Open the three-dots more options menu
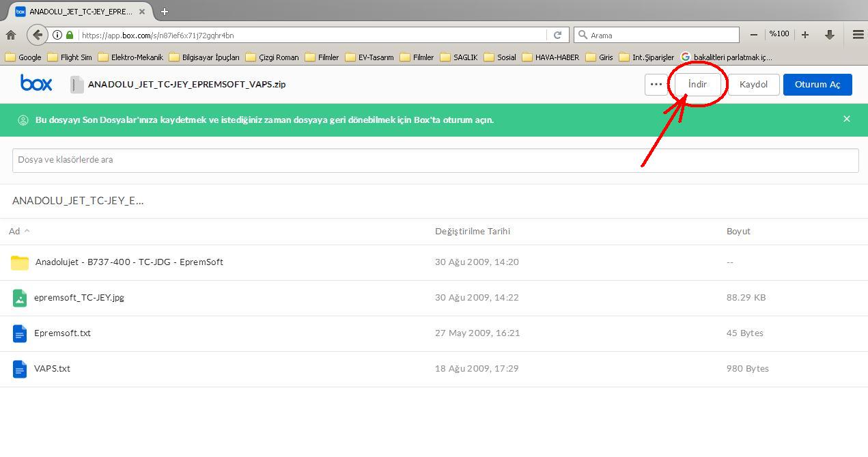 (x=656, y=84)
